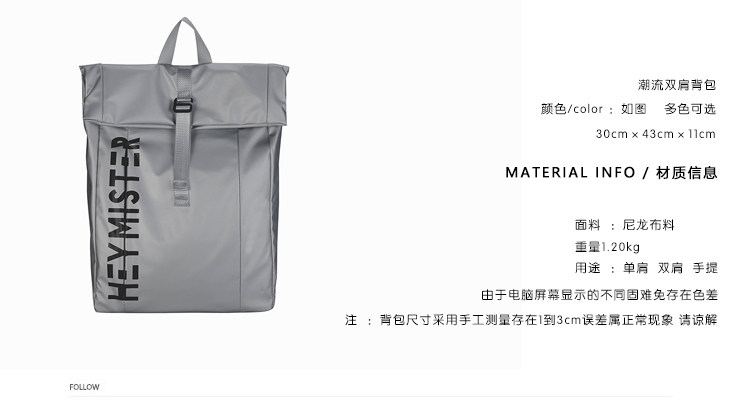This screenshot has height=414, width=750.
Task: Click the HEY MISTER vertical logo text
Action: 124,219
